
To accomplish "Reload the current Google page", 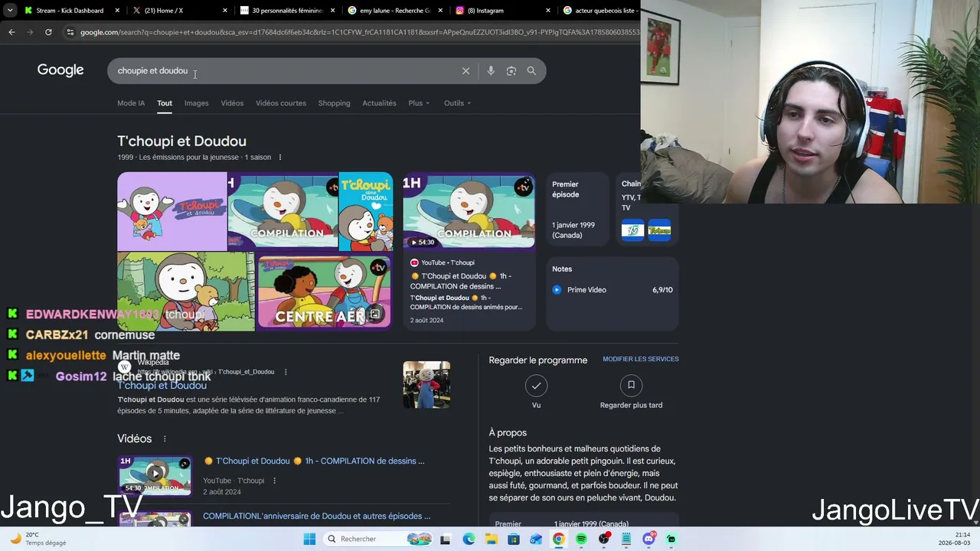I will pos(48,32).
